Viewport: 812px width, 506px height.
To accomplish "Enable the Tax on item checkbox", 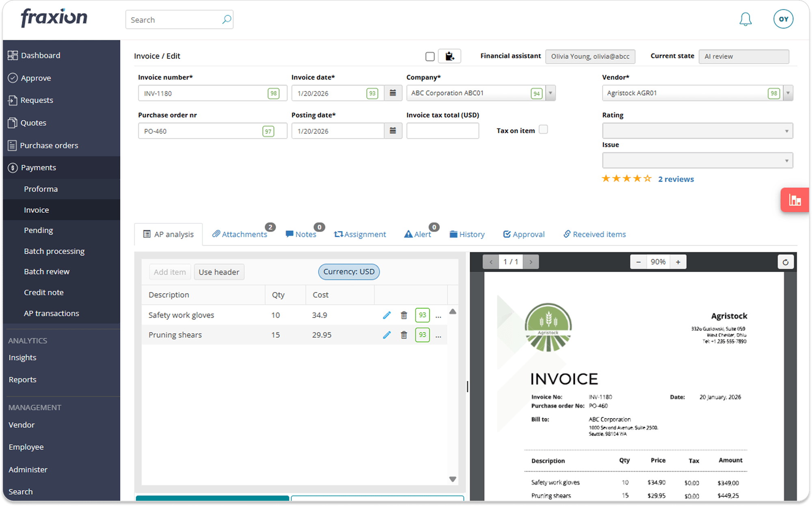I will 543,129.
